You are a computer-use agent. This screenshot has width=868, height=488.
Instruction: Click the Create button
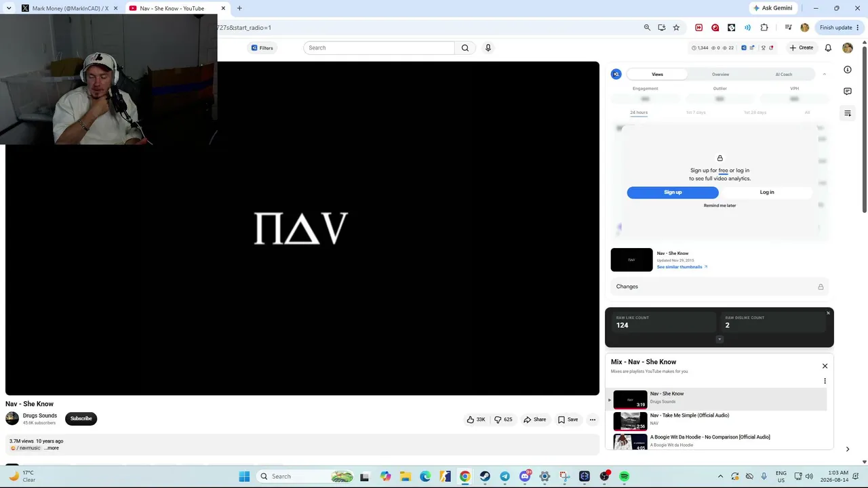coord(801,48)
